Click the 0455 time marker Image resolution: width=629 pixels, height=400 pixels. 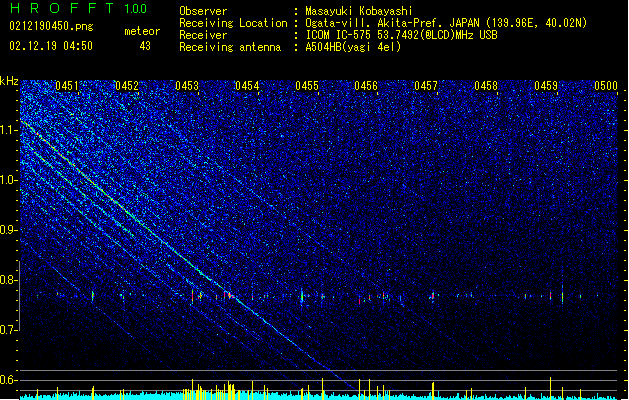[x=307, y=86]
